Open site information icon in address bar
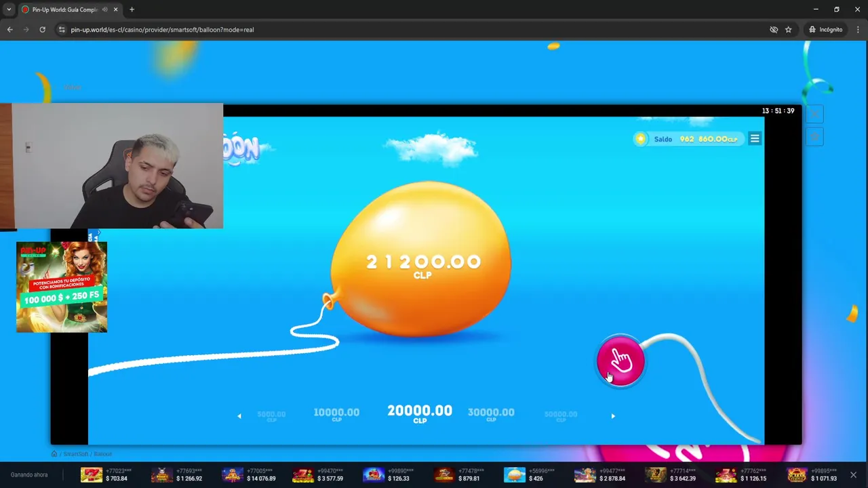Viewport: 868px width, 488px height. [x=62, y=30]
